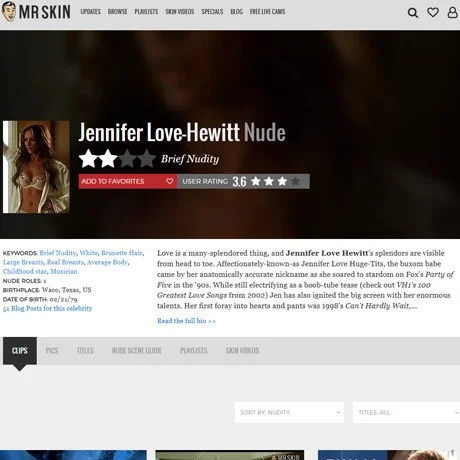The height and width of the screenshot is (460, 460).
Task: Open Playlists in top navigation
Action: pos(146,12)
